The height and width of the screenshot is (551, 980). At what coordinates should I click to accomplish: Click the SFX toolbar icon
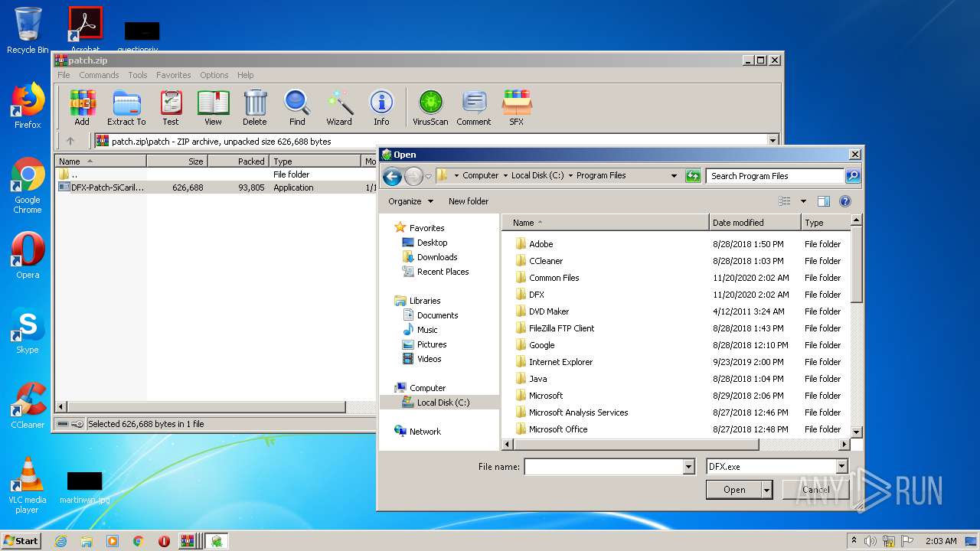point(517,108)
